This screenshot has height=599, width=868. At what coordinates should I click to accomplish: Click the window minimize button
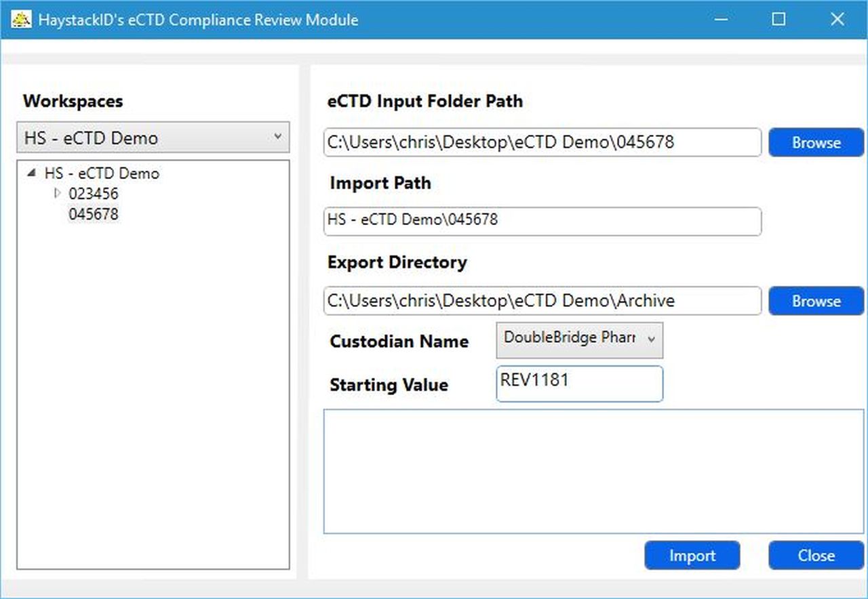coord(721,20)
